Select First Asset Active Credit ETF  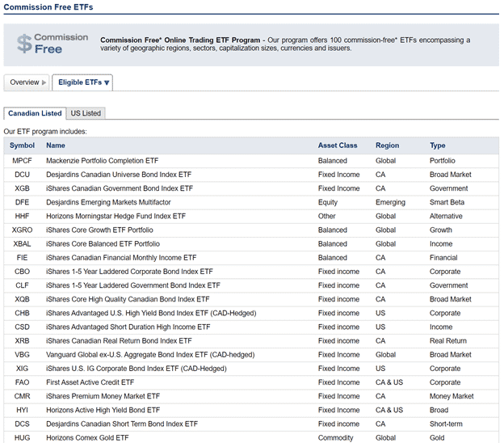90,382
